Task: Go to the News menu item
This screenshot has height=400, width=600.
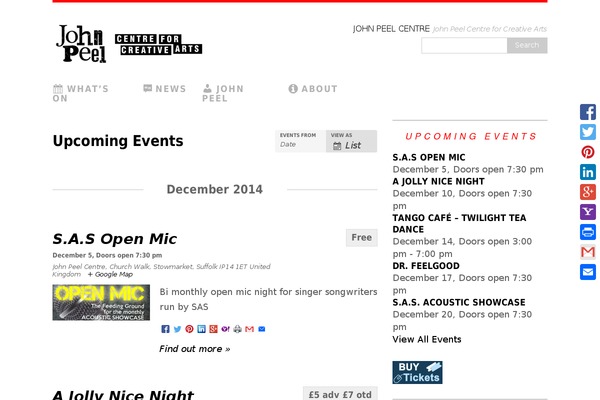Action: [x=165, y=89]
